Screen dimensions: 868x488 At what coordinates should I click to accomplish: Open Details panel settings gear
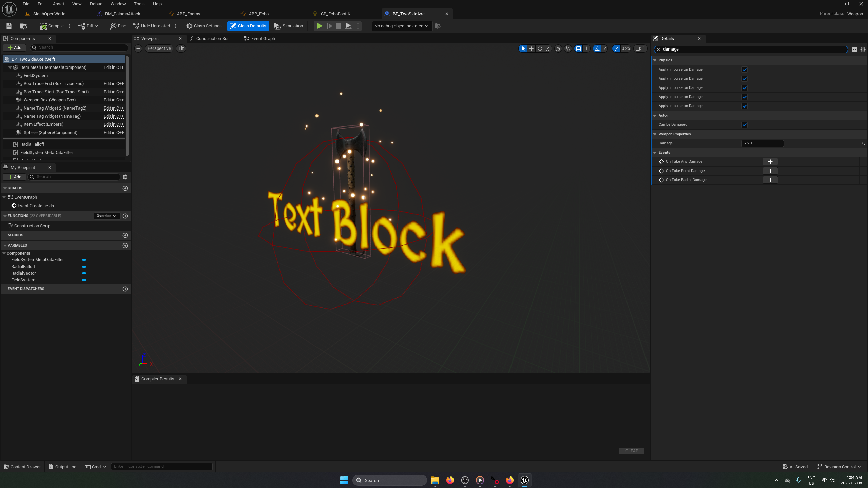tap(863, 50)
